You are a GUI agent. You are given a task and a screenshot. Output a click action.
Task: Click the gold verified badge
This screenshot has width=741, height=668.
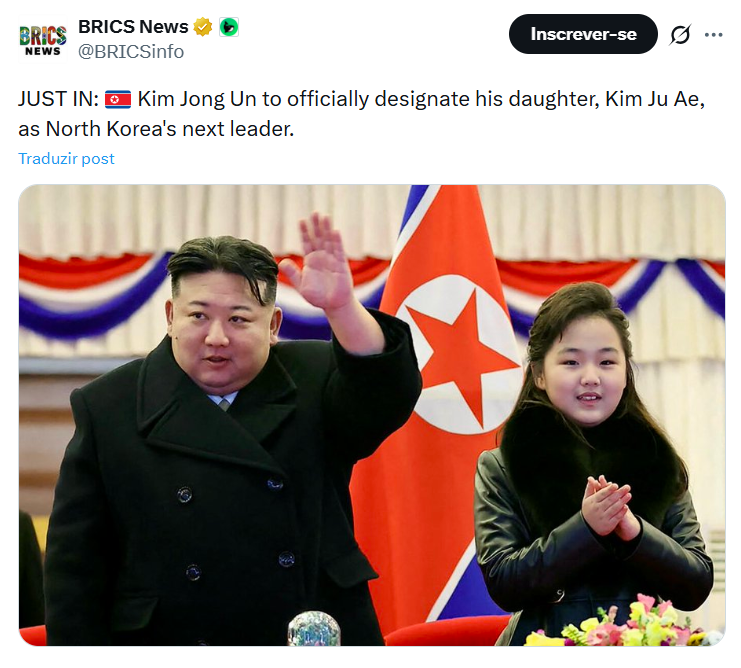pyautogui.click(x=203, y=27)
